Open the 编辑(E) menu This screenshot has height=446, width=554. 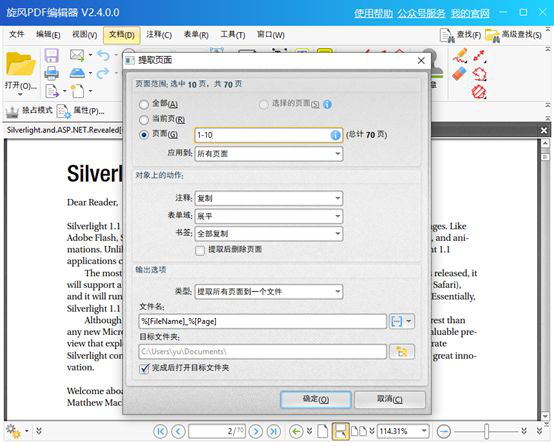pos(48,35)
